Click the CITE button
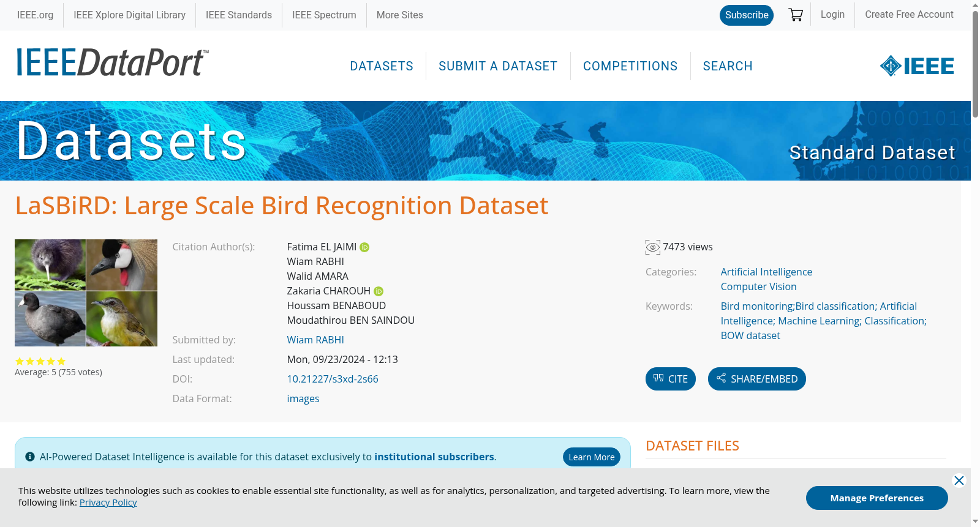 (671, 379)
